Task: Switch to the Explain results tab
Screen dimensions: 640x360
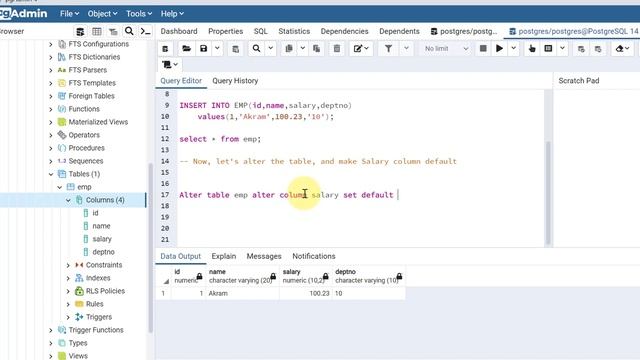Action: coord(224,256)
